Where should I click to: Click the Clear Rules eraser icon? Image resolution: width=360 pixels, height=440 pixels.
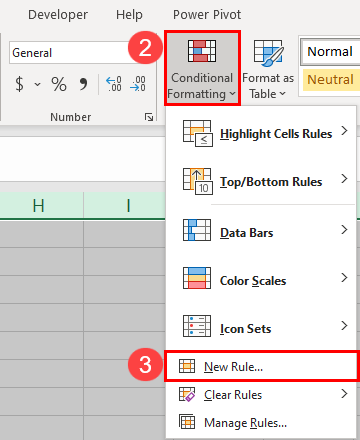187,394
